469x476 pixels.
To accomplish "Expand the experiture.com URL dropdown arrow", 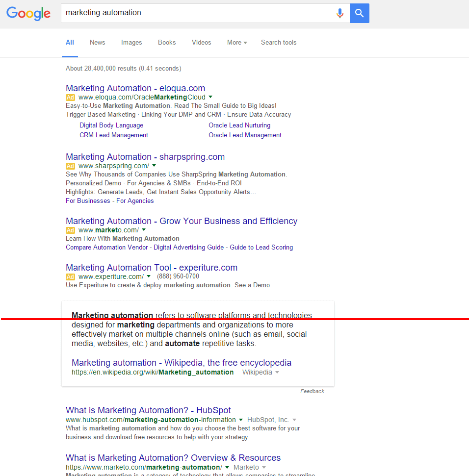I will tap(149, 276).
